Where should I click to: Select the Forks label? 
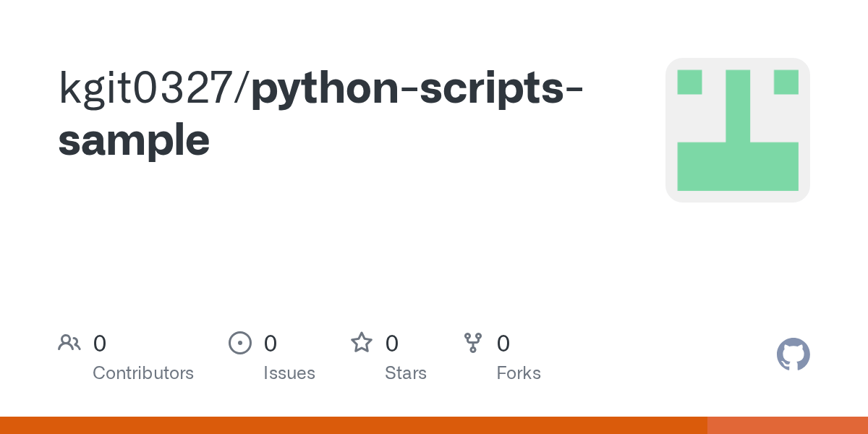coord(519,373)
